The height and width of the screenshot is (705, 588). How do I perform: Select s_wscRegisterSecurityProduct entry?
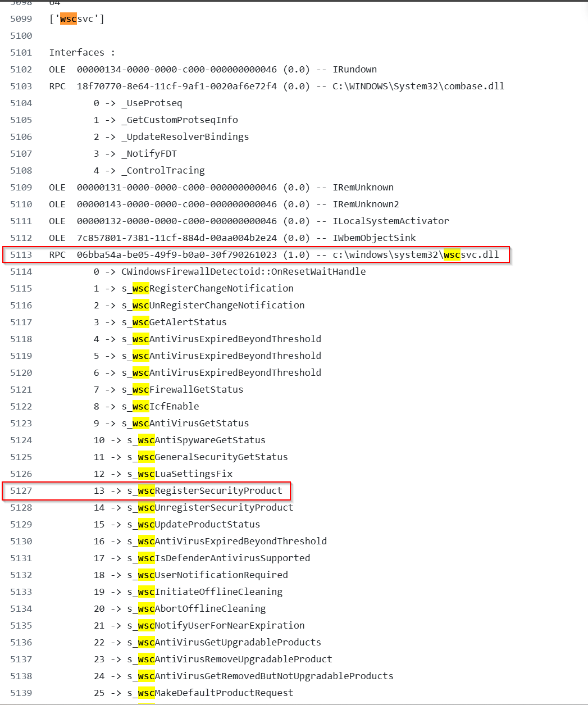pos(188,490)
